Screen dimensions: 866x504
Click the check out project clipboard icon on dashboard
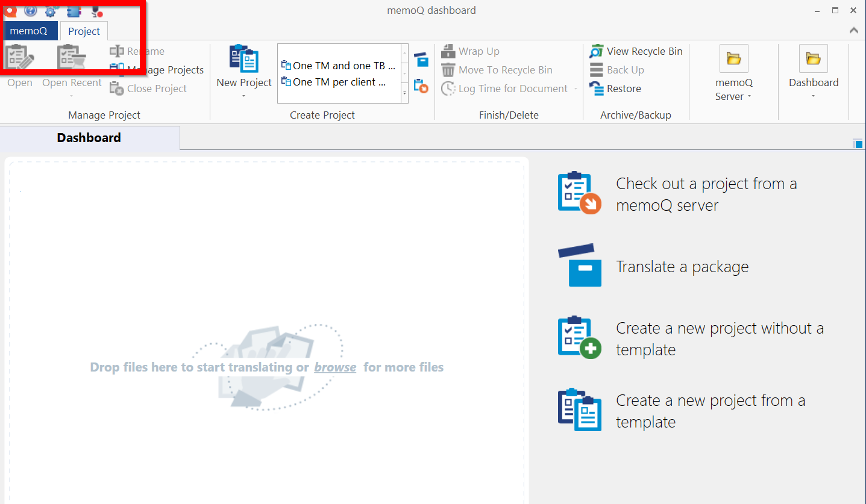[x=579, y=193]
